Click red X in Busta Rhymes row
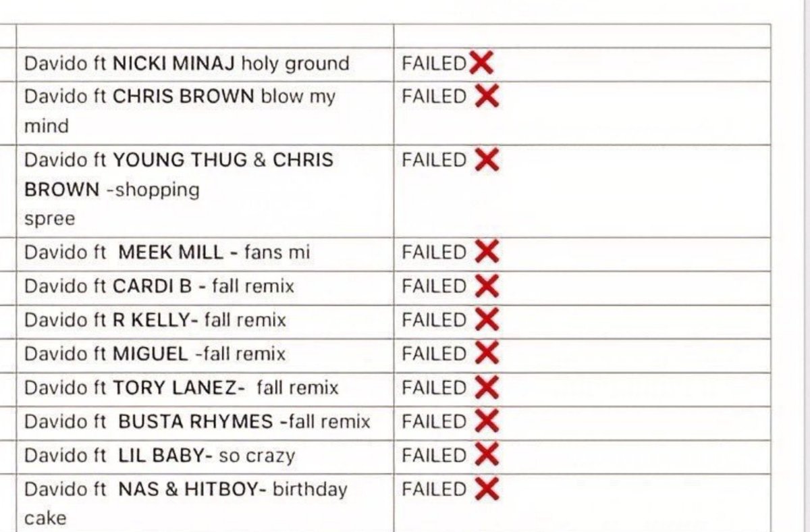Viewport: 810px width, 532px height. 487,421
